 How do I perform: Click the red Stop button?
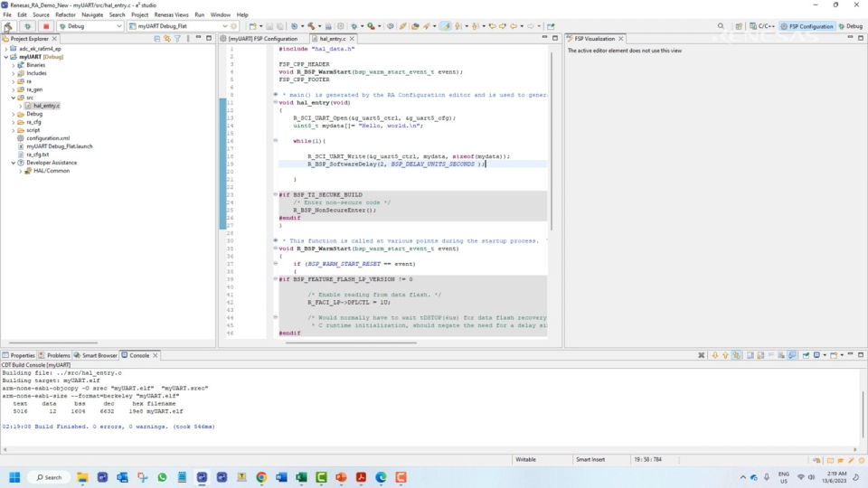tap(45, 26)
